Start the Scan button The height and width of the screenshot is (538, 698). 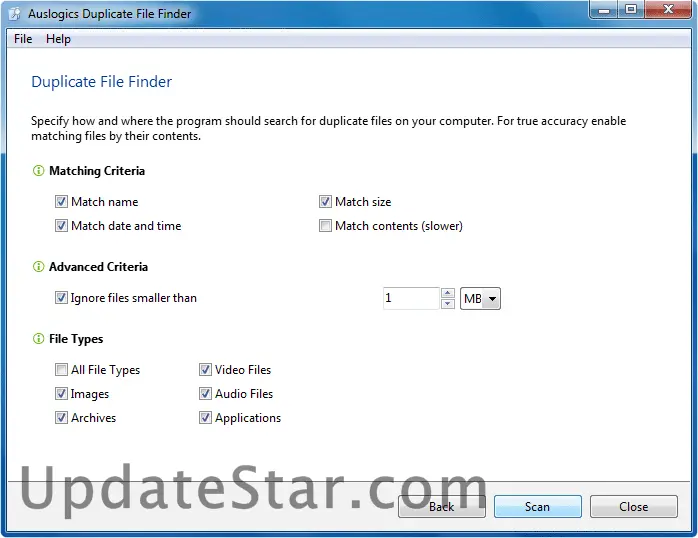pos(537,506)
